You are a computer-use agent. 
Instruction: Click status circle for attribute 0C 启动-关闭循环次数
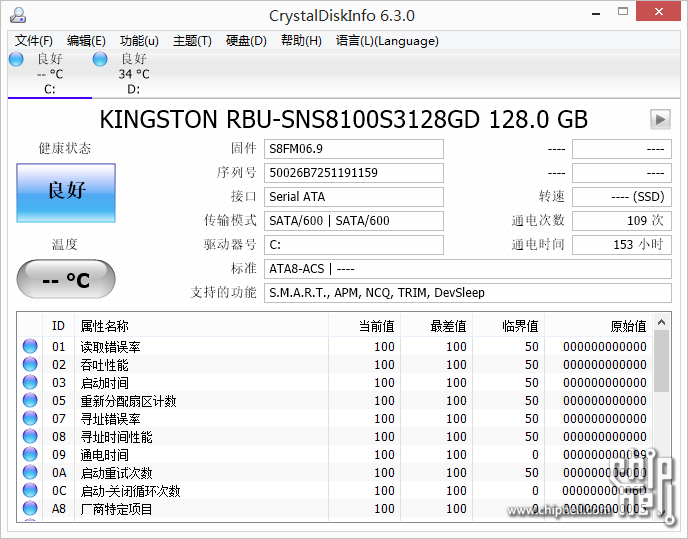[x=30, y=490]
